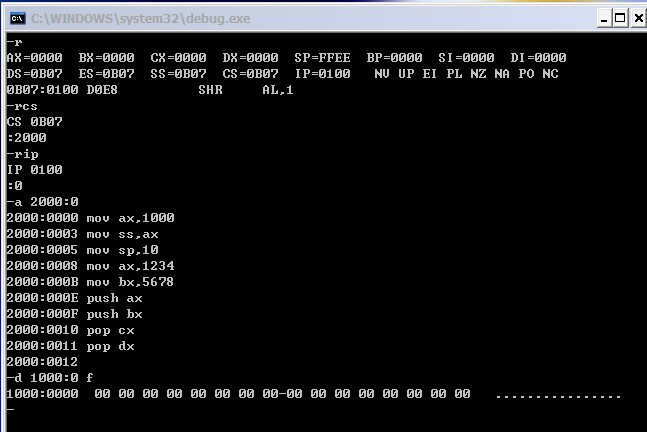Select the AX=0000 register value
The image size is (647, 432).
35,58
